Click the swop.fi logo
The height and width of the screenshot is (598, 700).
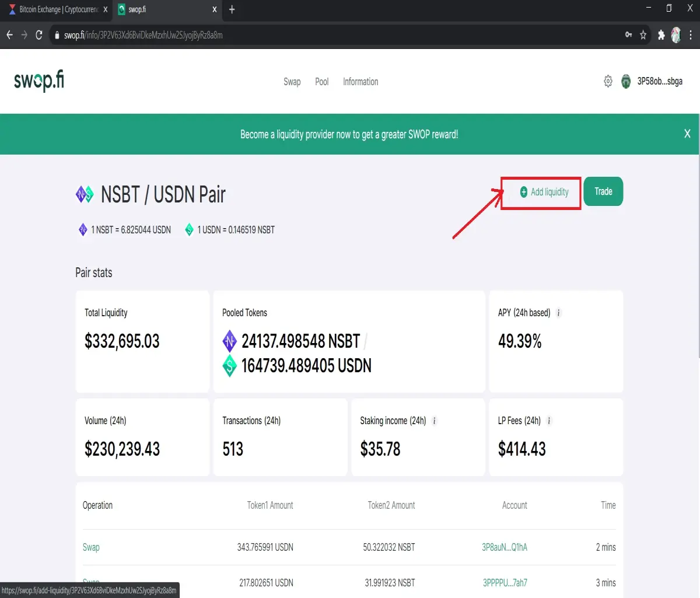click(39, 81)
